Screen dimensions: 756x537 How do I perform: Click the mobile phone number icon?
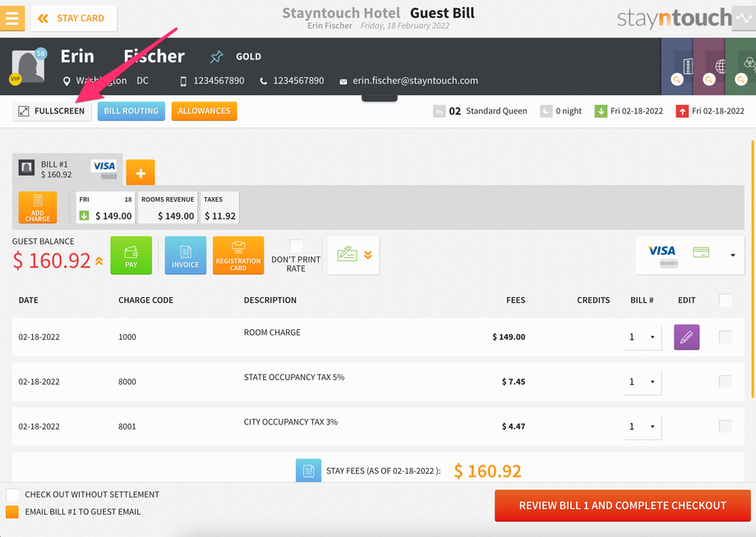(x=183, y=81)
